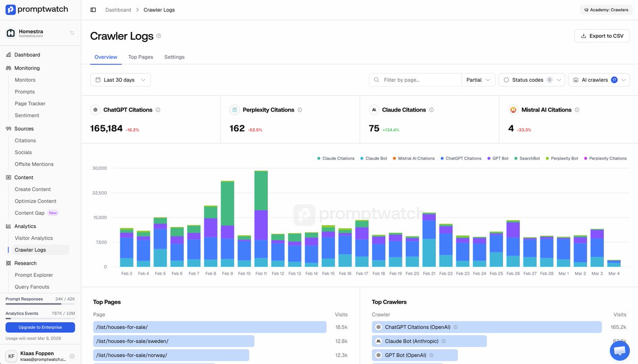Open Dashboard in the sidebar

tap(27, 55)
